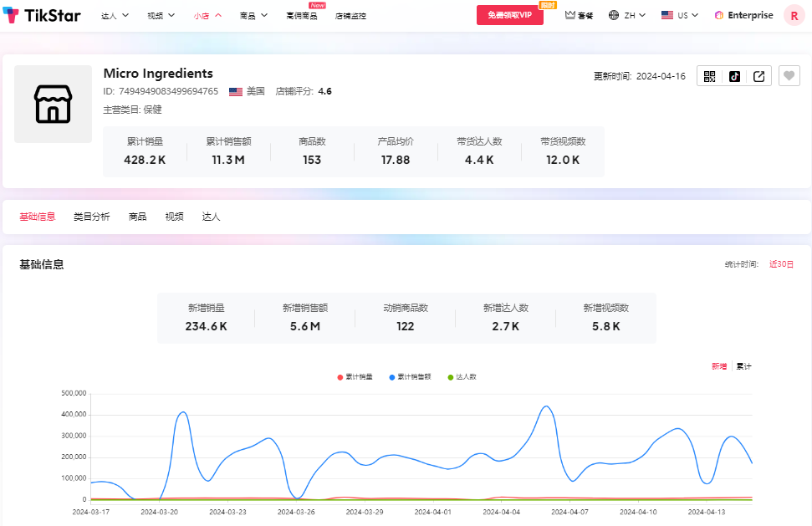The image size is (812, 526).
Task: Click the 新增视频数 5.8K value
Action: (x=606, y=326)
